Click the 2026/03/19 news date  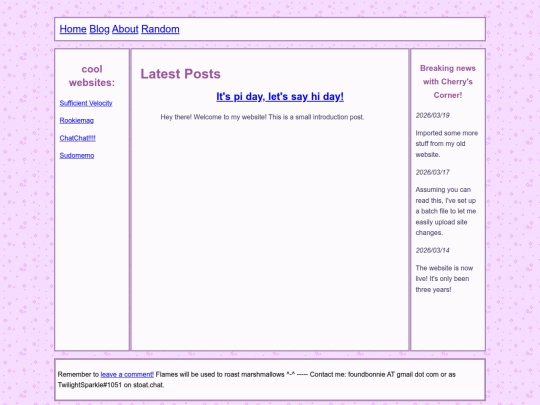pos(433,115)
